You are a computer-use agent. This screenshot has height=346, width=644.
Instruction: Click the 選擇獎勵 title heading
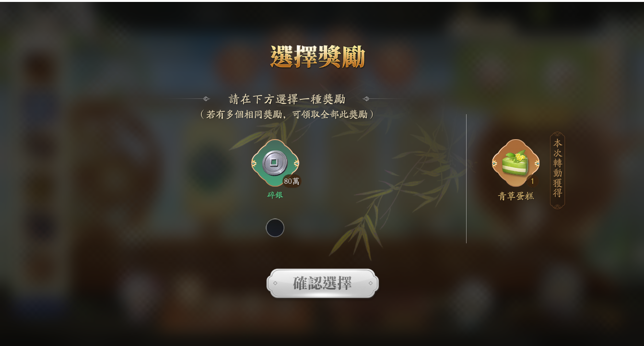click(x=317, y=57)
